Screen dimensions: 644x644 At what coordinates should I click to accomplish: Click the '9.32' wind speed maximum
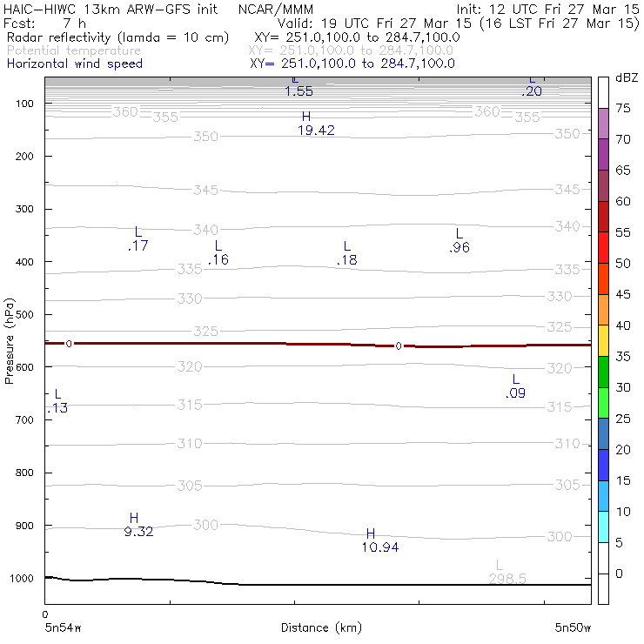click(138, 532)
